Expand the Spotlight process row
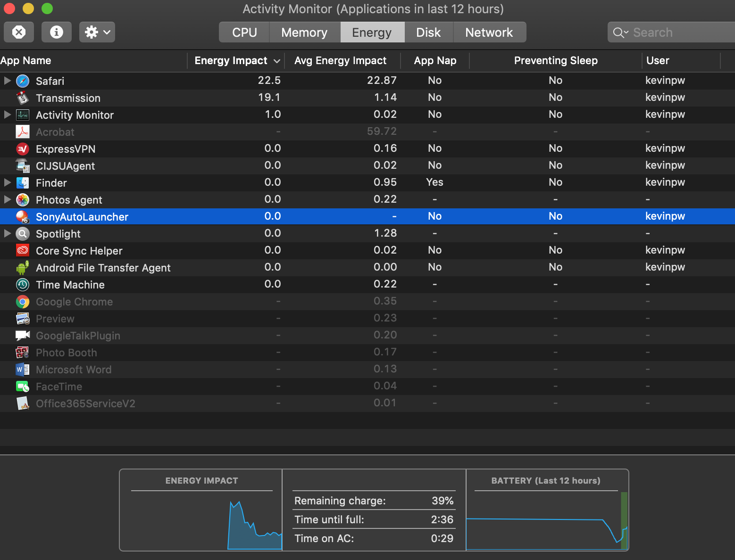The height and width of the screenshot is (560, 735). point(8,233)
